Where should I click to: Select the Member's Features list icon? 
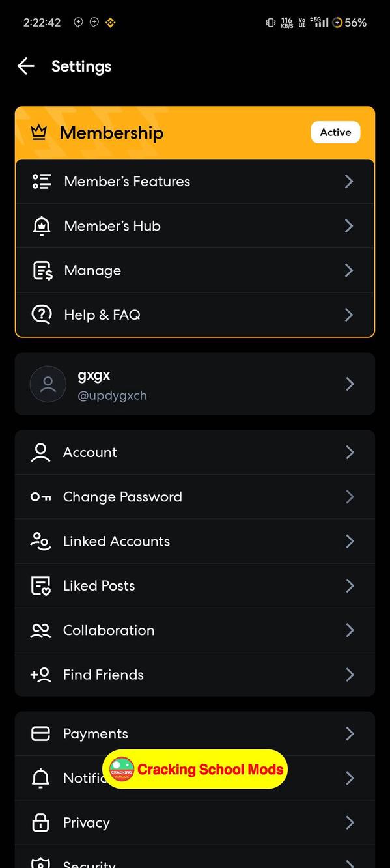tap(41, 181)
